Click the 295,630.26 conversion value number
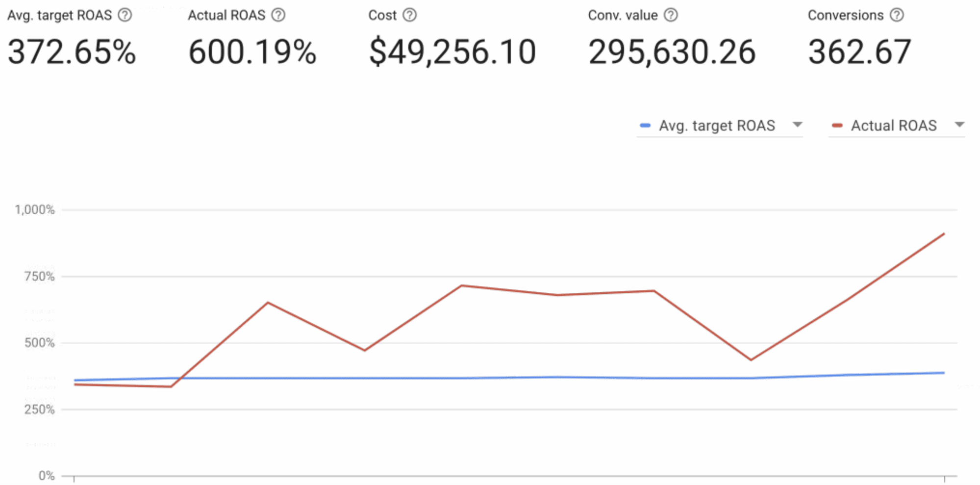Viewport: 980px width, 485px height. click(672, 52)
